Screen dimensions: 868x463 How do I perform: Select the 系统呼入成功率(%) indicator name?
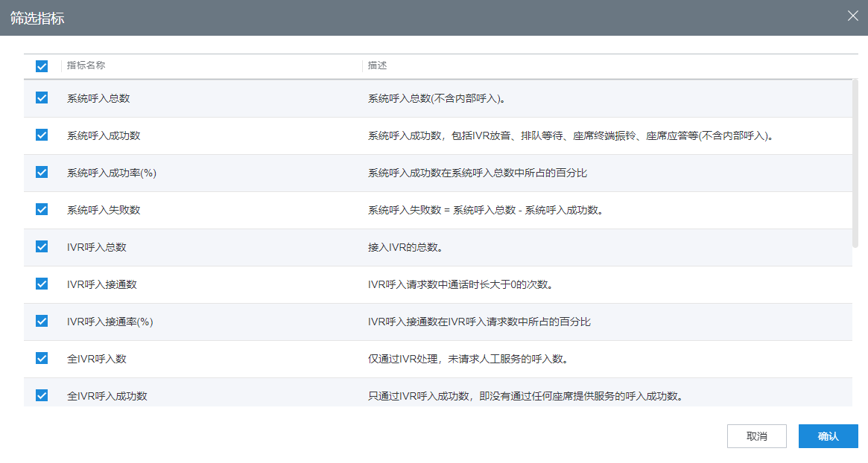[112, 173]
